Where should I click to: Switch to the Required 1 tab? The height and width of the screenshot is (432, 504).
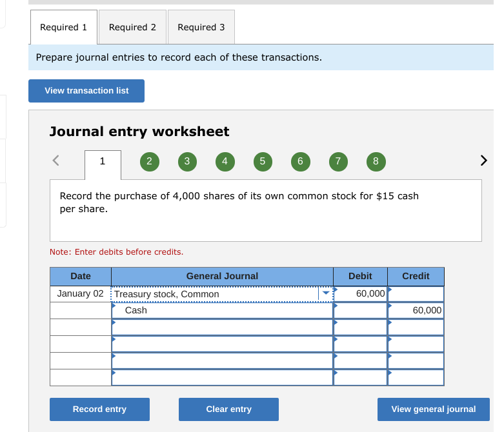tap(64, 27)
